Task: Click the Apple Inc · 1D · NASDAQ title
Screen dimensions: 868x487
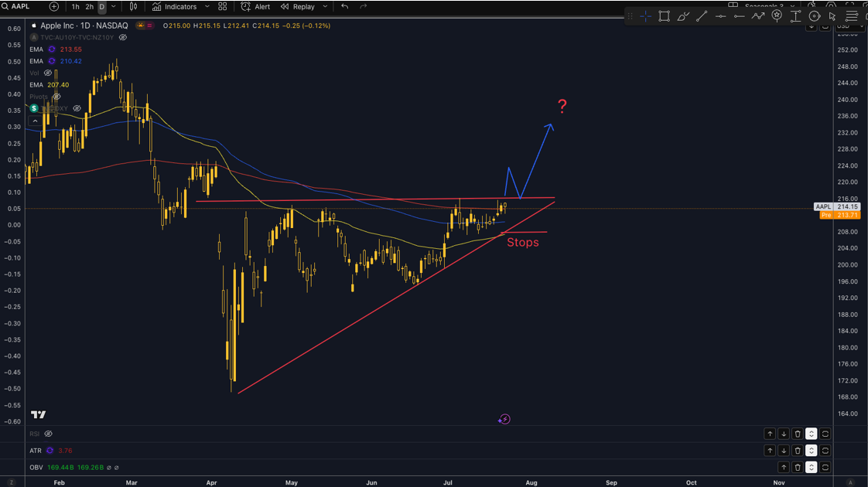Action: click(x=84, y=26)
